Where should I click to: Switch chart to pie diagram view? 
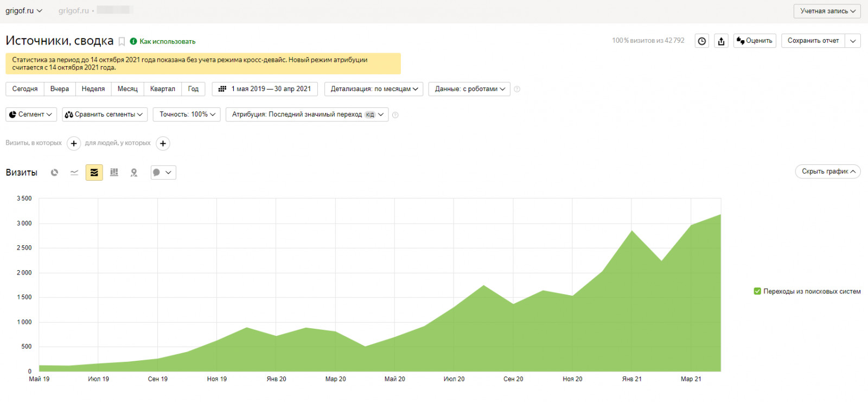tap(54, 173)
